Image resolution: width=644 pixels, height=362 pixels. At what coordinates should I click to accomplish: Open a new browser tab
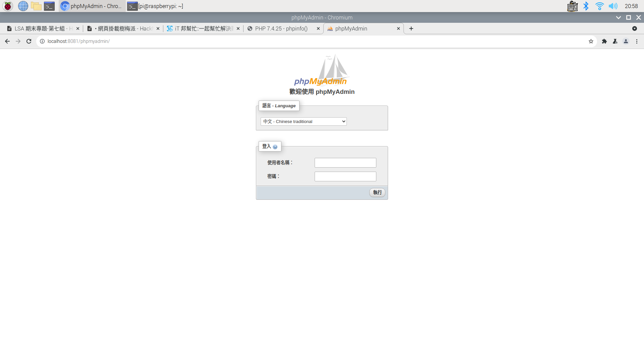(x=411, y=28)
